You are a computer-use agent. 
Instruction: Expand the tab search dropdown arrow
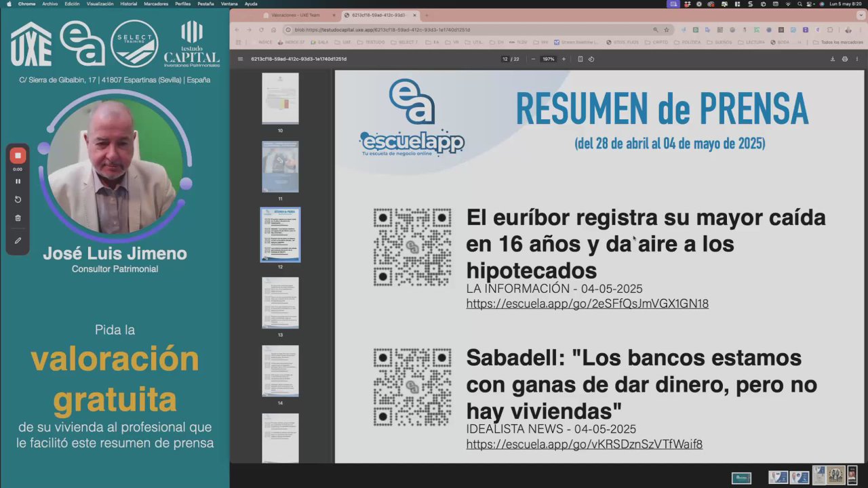pyautogui.click(x=860, y=14)
